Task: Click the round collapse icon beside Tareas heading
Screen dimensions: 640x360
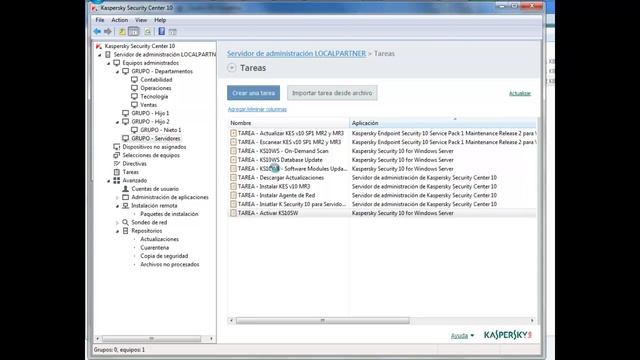Action: 232,68
